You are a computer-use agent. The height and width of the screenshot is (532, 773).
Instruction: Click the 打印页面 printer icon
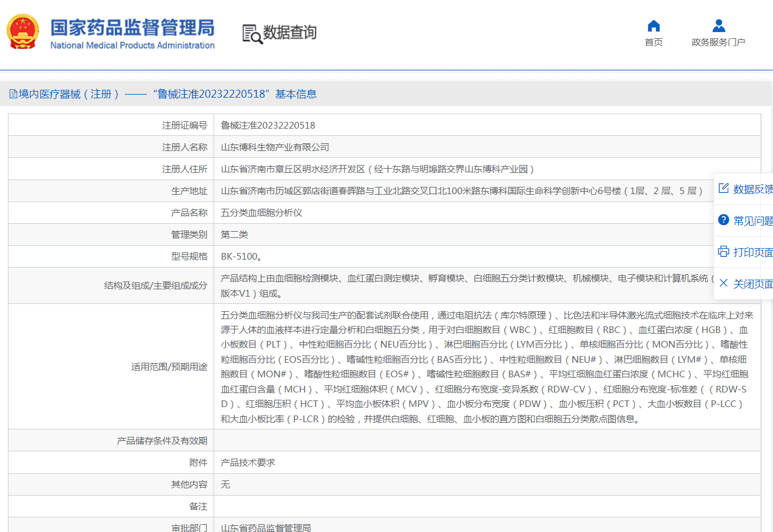[x=723, y=252]
